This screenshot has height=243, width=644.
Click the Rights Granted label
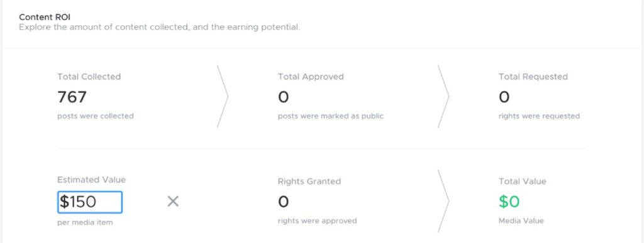click(309, 181)
